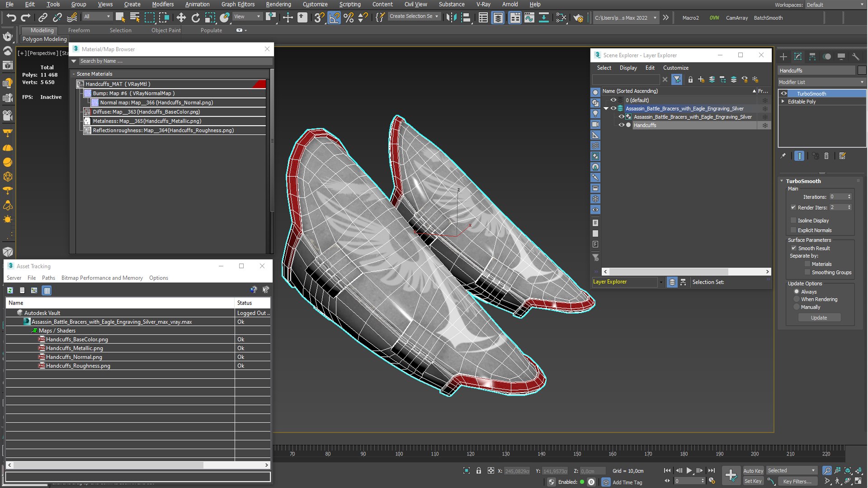Click Pin Stack icon under modifier list
The width and height of the screenshot is (868, 488).
[x=783, y=156]
